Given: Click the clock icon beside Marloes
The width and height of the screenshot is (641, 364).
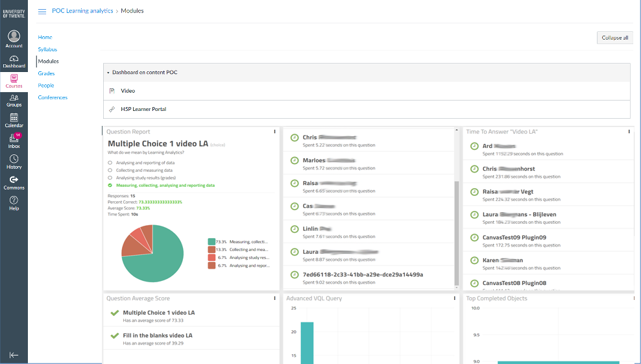Looking at the screenshot, I should tap(295, 160).
